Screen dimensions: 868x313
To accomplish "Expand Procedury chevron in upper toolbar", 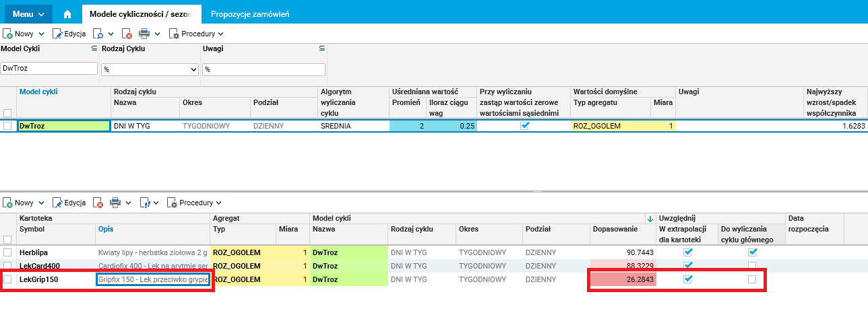I will click(x=220, y=34).
